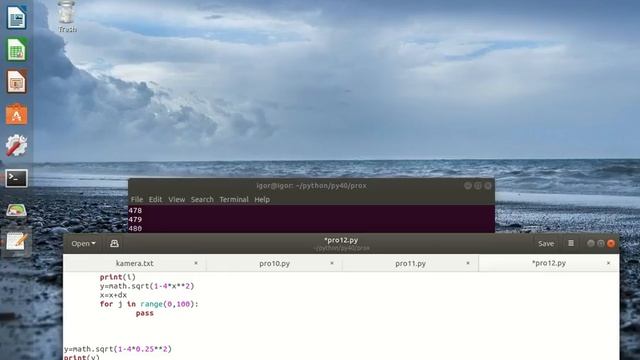Click terminal output line 478
Viewport: 640px width, 360px height.
(135, 211)
